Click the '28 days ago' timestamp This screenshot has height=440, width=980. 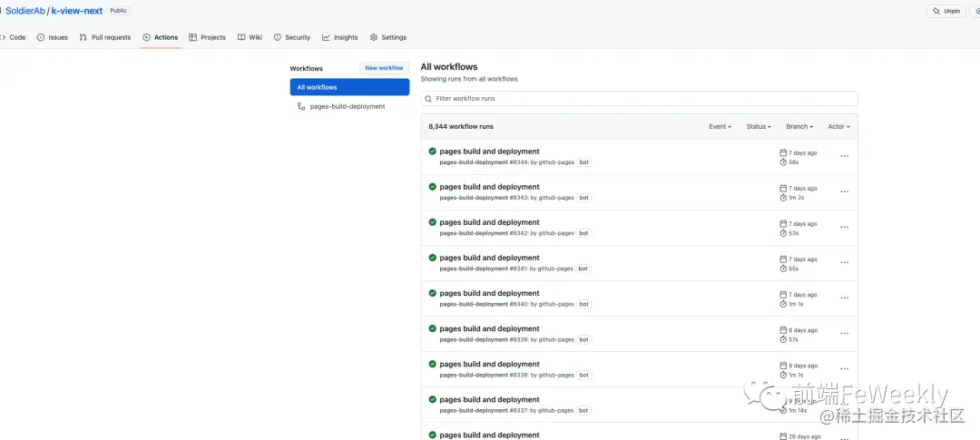(805, 437)
